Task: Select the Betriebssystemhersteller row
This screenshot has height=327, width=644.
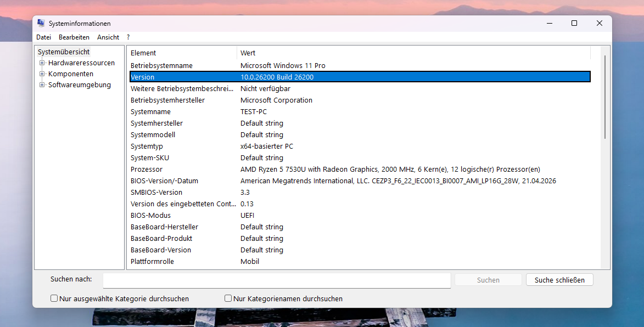Action: click(x=360, y=100)
